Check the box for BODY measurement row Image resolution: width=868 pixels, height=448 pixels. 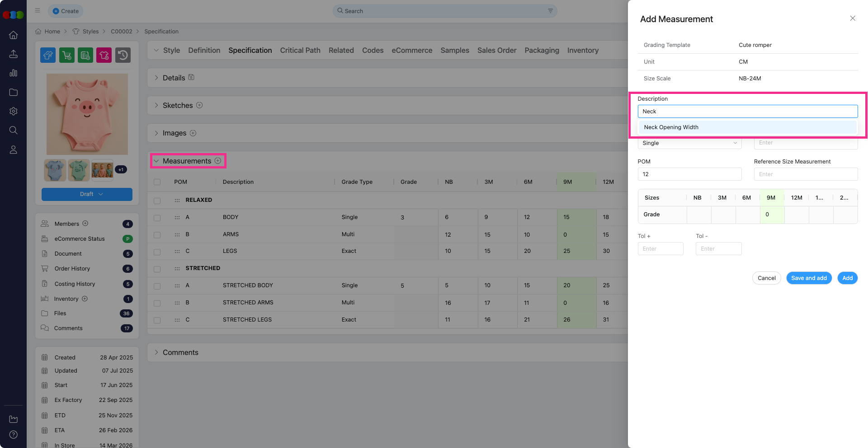pyautogui.click(x=157, y=218)
